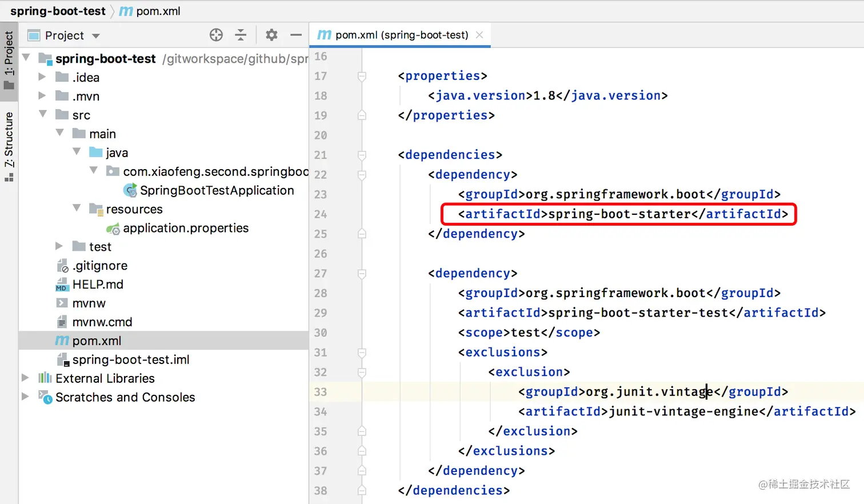
Task: Collapse the com.xiaofeng.second package node
Action: 94,171
